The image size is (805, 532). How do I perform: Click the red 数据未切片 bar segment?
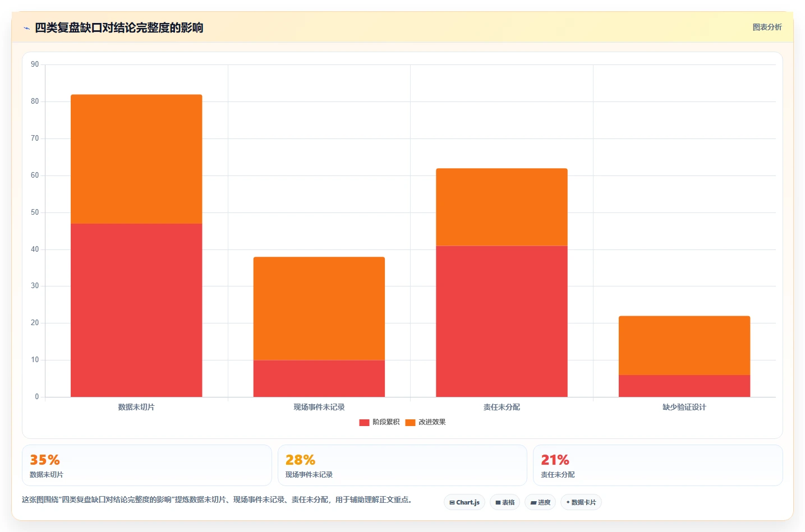coord(136,310)
